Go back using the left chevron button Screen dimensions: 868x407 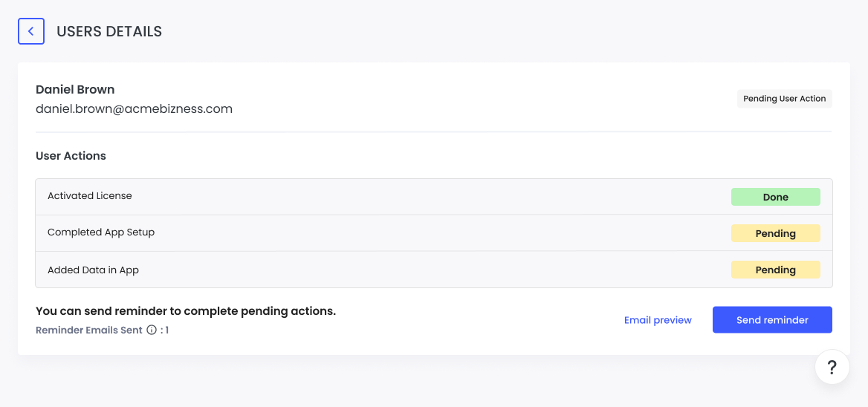30,31
